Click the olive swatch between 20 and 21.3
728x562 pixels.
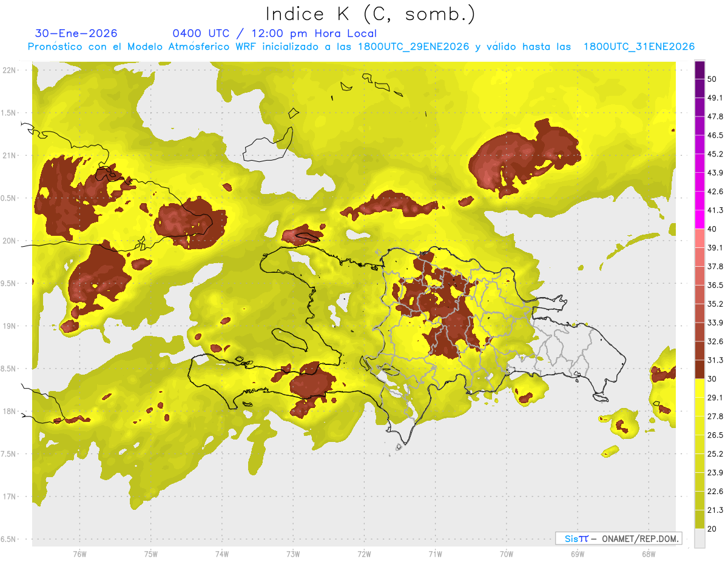[x=699, y=519]
